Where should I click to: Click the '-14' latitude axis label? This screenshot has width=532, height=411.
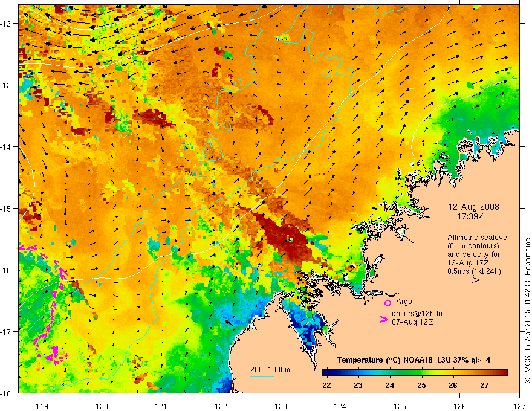tap(6, 147)
